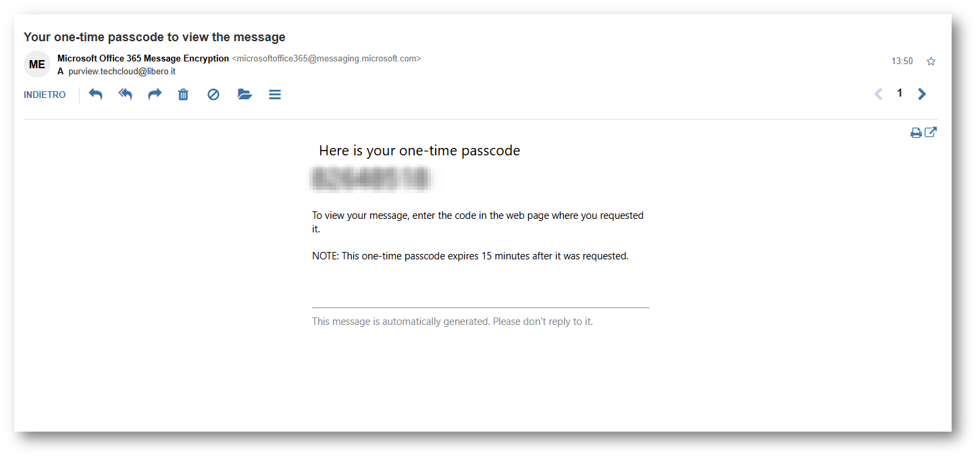Delete message with trash icon
The image size is (980, 460).
point(183,95)
